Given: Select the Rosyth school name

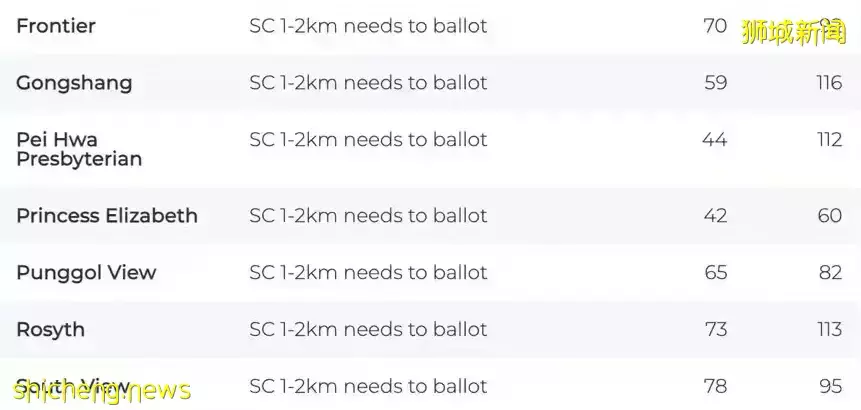Looking at the screenshot, I should 50,330.
